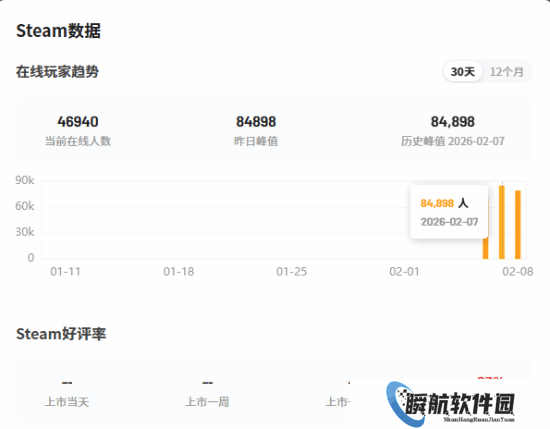Switch to the 12个月 trend tab
This screenshot has height=429, width=550.
(507, 72)
